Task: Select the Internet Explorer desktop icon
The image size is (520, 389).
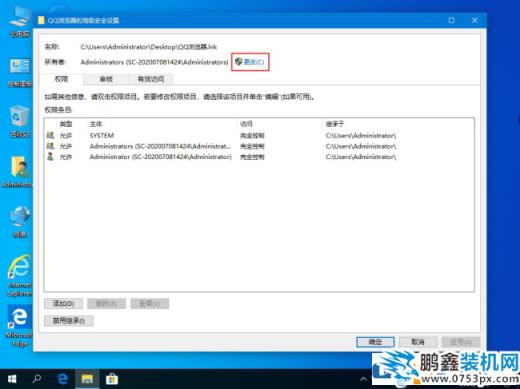Action: (x=20, y=275)
